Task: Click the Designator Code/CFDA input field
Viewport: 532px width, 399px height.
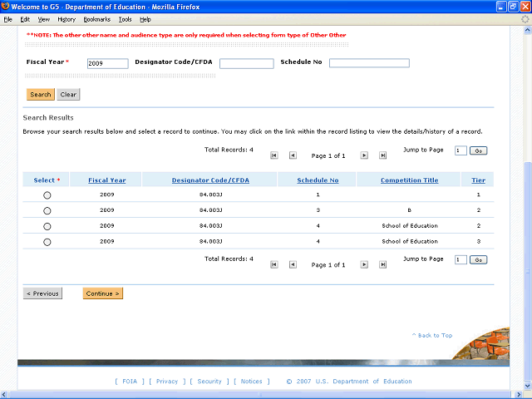Action: 247,63
